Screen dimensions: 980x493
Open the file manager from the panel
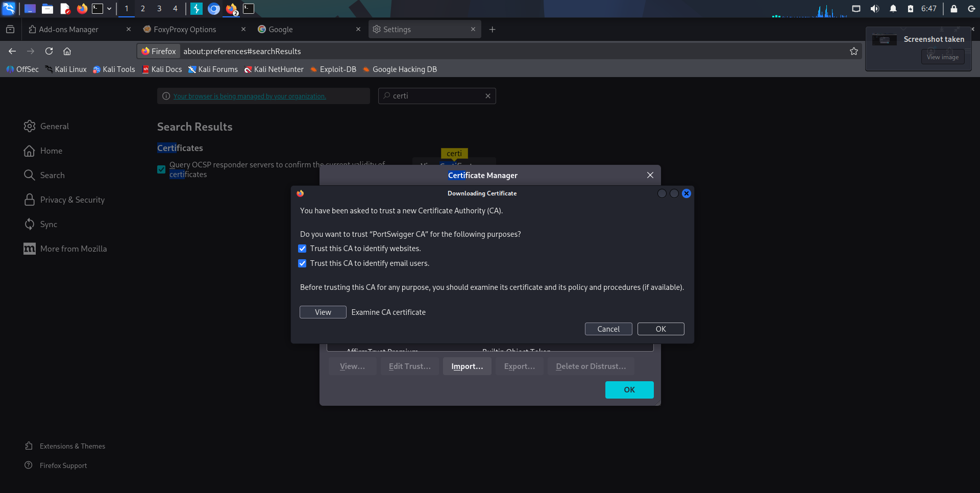pyautogui.click(x=47, y=9)
